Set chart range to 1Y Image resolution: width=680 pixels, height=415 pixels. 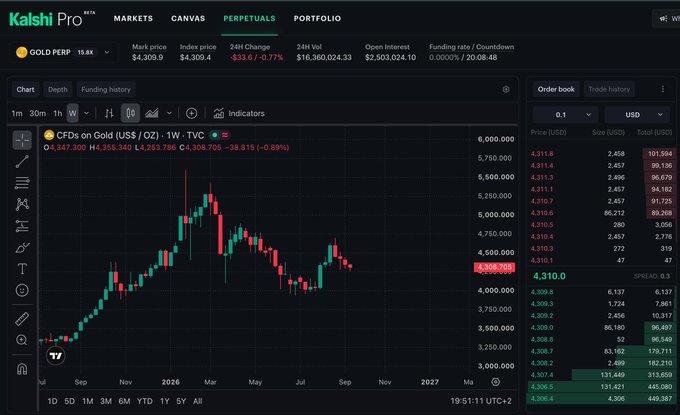(164, 401)
